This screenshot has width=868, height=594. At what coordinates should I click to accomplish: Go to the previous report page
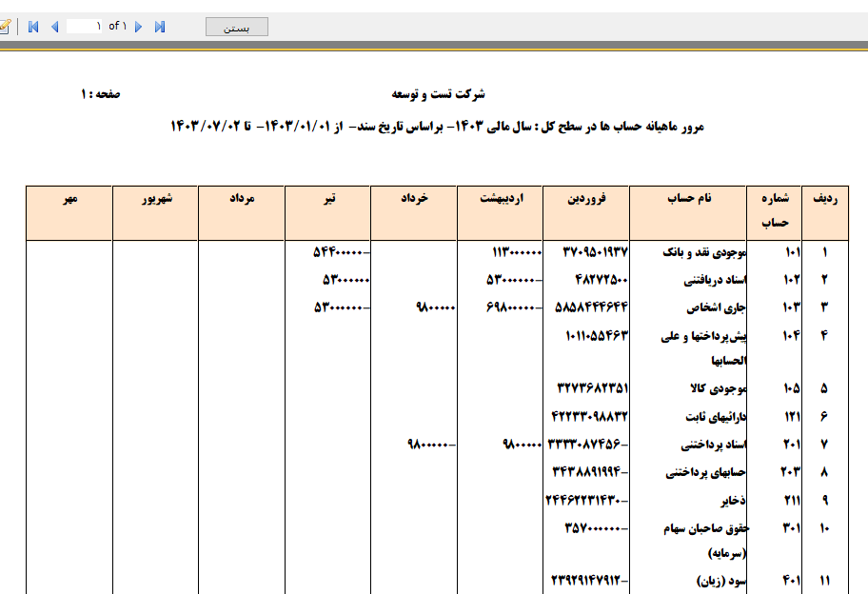coord(55,27)
